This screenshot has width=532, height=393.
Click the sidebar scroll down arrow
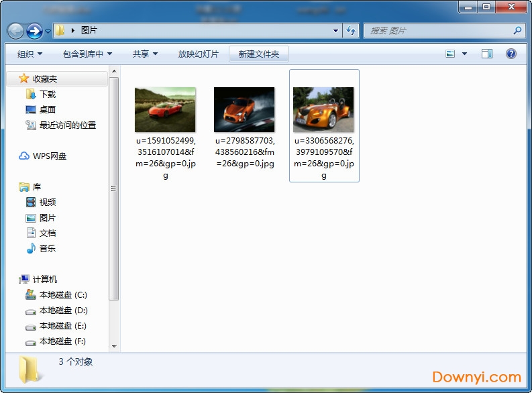coord(114,346)
